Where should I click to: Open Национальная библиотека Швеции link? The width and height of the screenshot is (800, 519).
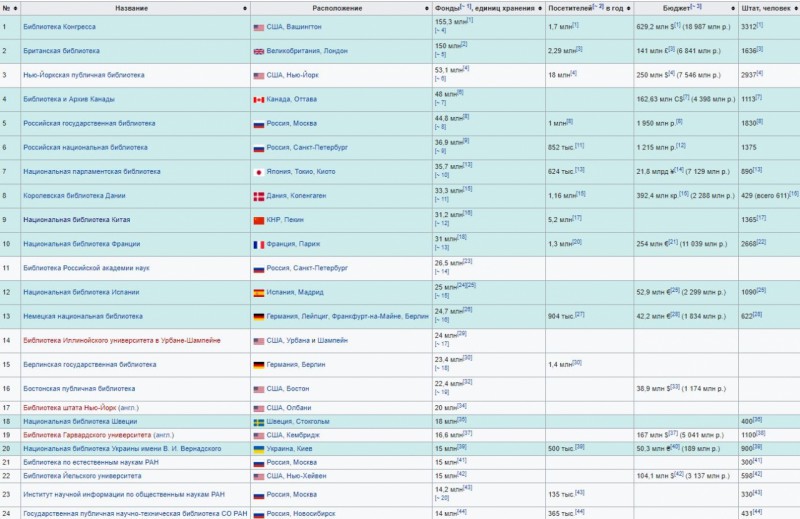pos(80,421)
